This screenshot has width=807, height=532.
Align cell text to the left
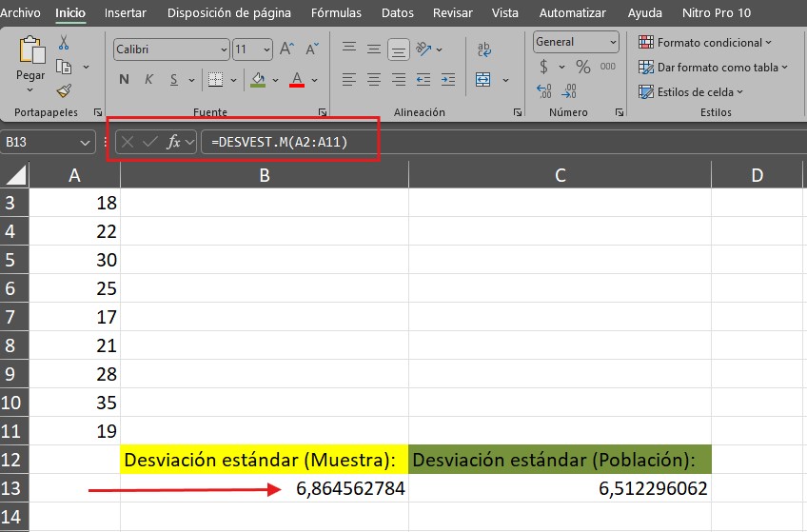point(349,79)
